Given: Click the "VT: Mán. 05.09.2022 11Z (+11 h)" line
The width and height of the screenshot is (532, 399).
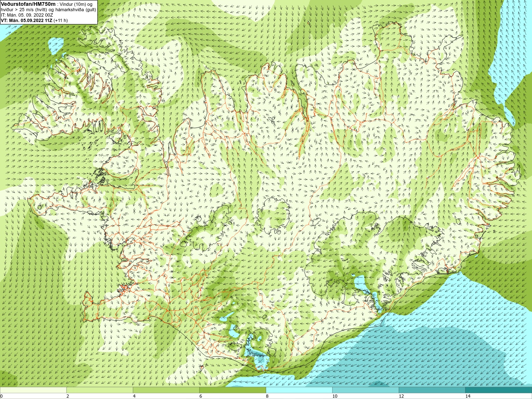Looking at the screenshot, I should (34, 20).
